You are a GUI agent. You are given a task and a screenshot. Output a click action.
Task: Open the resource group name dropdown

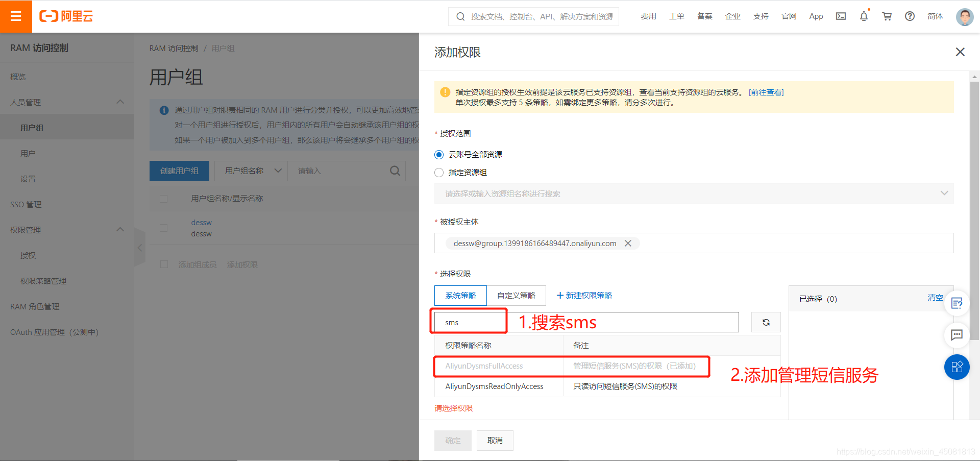(694, 193)
